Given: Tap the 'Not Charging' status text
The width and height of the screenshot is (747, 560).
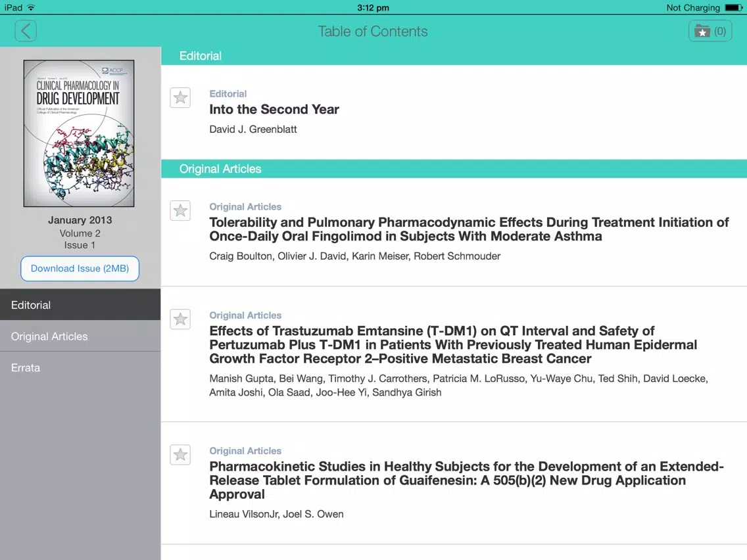Looking at the screenshot, I should coord(693,8).
